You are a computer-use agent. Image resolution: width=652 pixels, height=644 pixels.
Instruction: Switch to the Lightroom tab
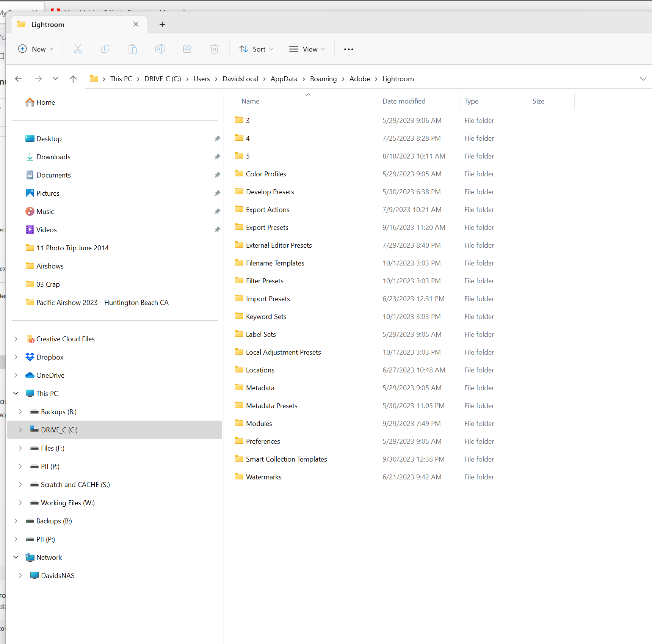coord(47,24)
